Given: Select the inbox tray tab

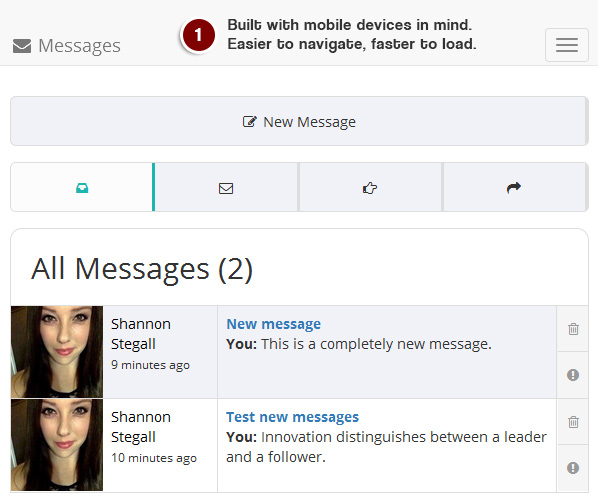Looking at the screenshot, I should pos(82,187).
